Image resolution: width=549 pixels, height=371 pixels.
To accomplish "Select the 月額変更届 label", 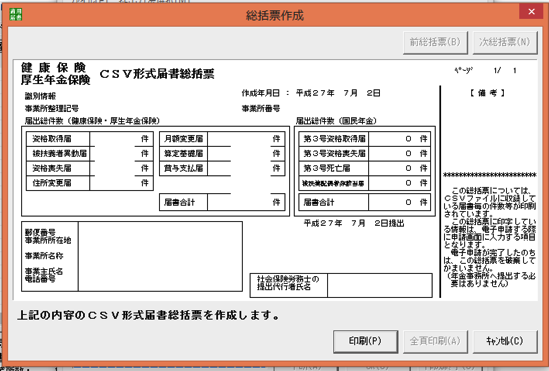I will click(184, 139).
